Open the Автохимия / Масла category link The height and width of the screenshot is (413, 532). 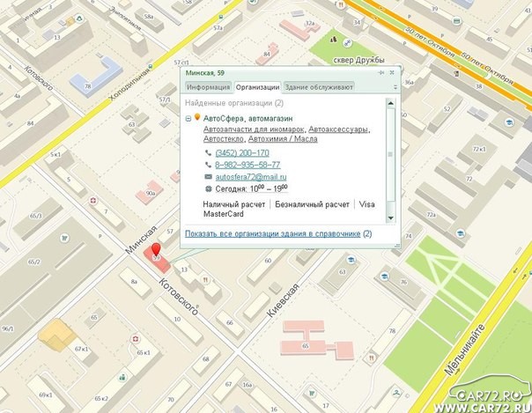(283, 138)
